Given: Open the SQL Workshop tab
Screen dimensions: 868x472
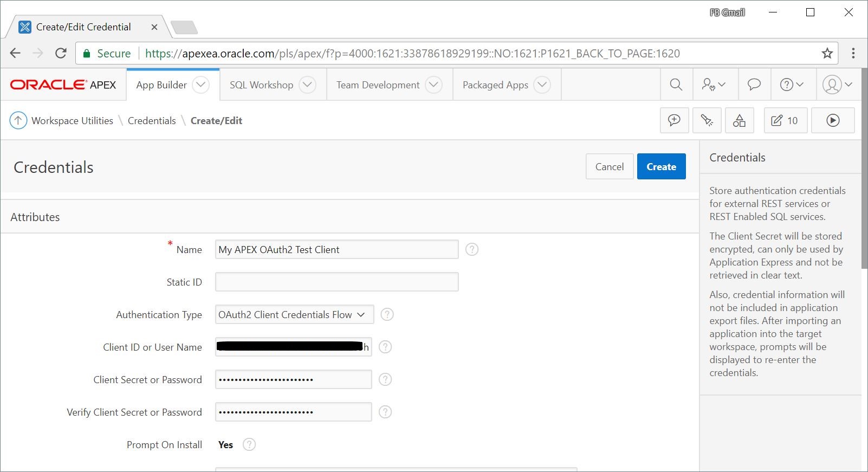Looking at the screenshot, I should 261,85.
